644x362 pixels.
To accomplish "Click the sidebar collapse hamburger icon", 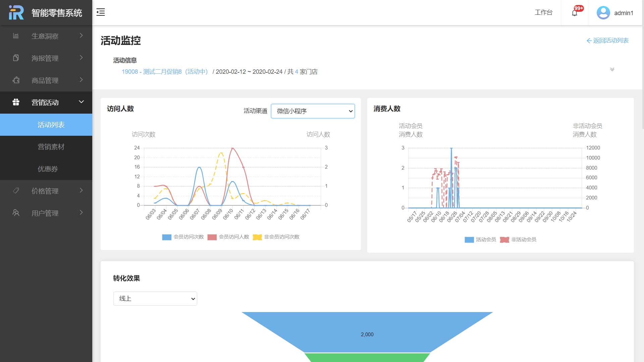I will 101,12.
